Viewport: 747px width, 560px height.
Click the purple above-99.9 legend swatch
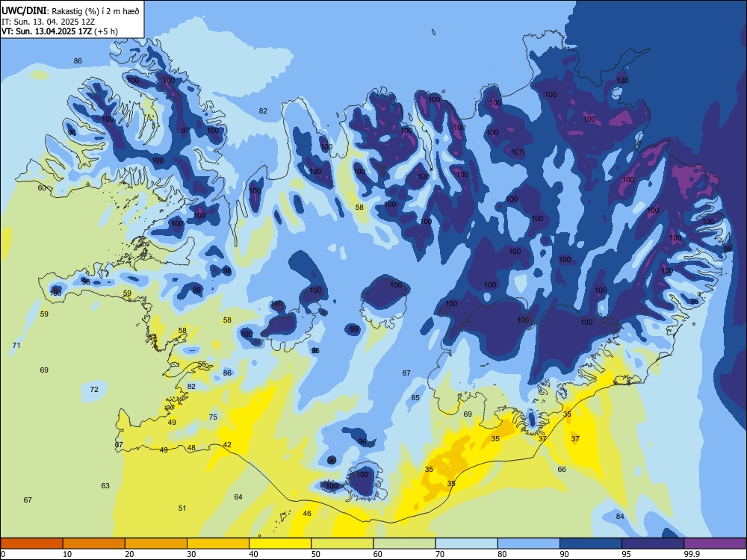[x=715, y=544]
